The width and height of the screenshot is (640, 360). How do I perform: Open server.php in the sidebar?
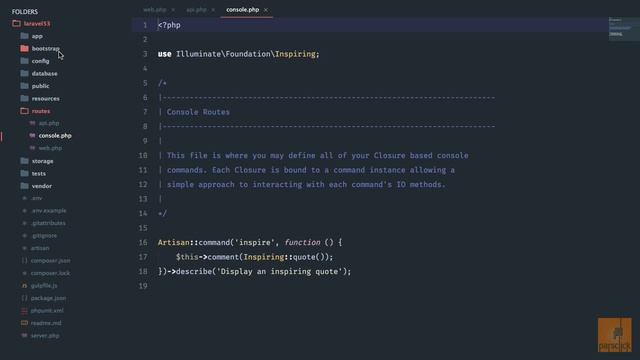pos(45,336)
